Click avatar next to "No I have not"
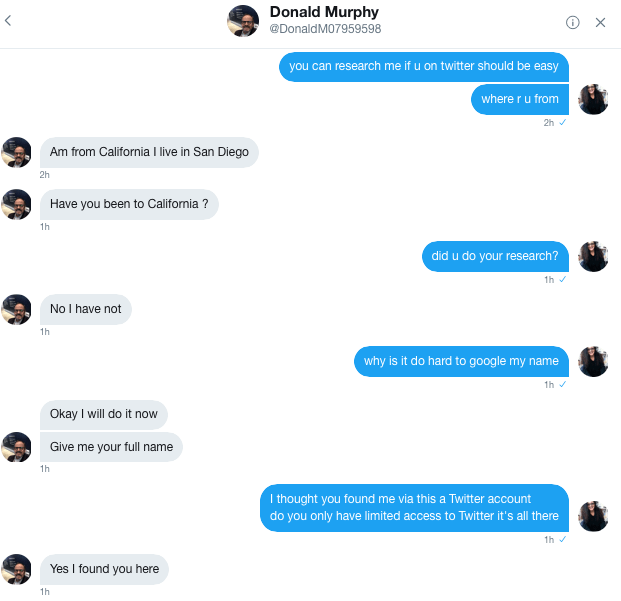621x601 pixels. pos(17,309)
